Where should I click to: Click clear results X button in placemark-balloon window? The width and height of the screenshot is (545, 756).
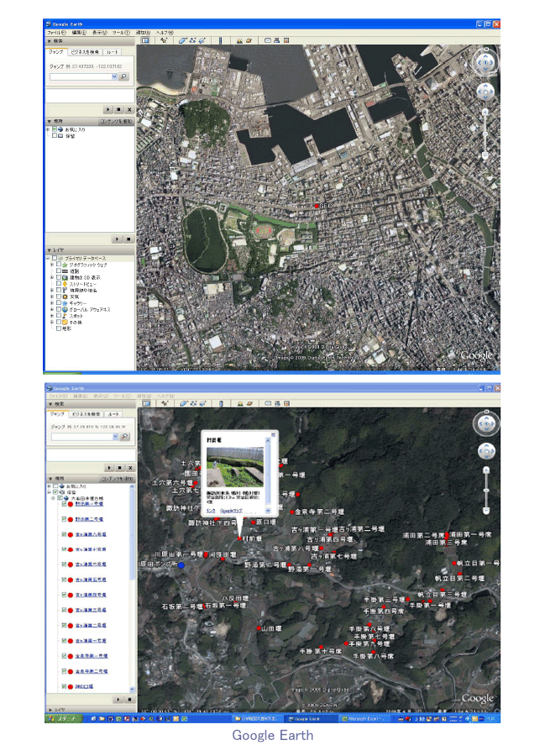pyautogui.click(x=130, y=468)
